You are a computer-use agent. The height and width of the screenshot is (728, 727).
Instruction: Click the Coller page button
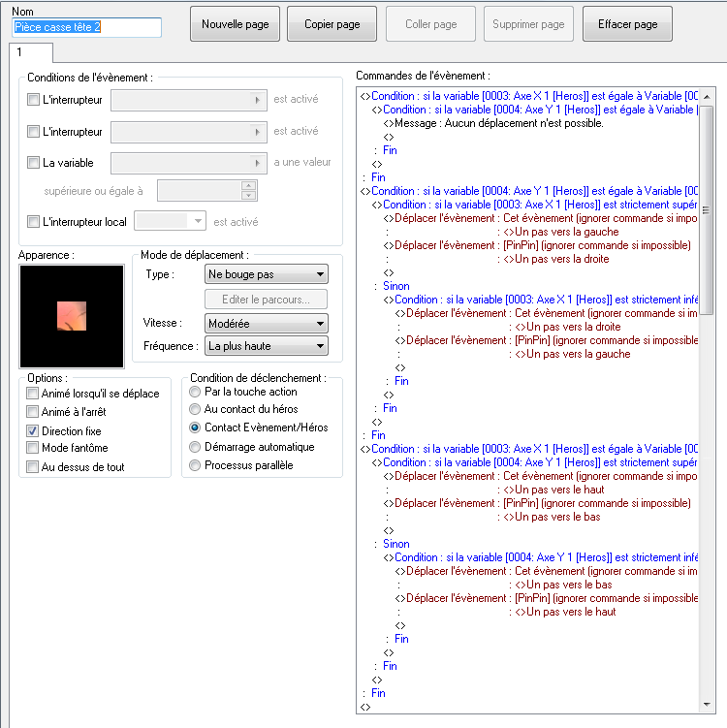click(x=430, y=24)
